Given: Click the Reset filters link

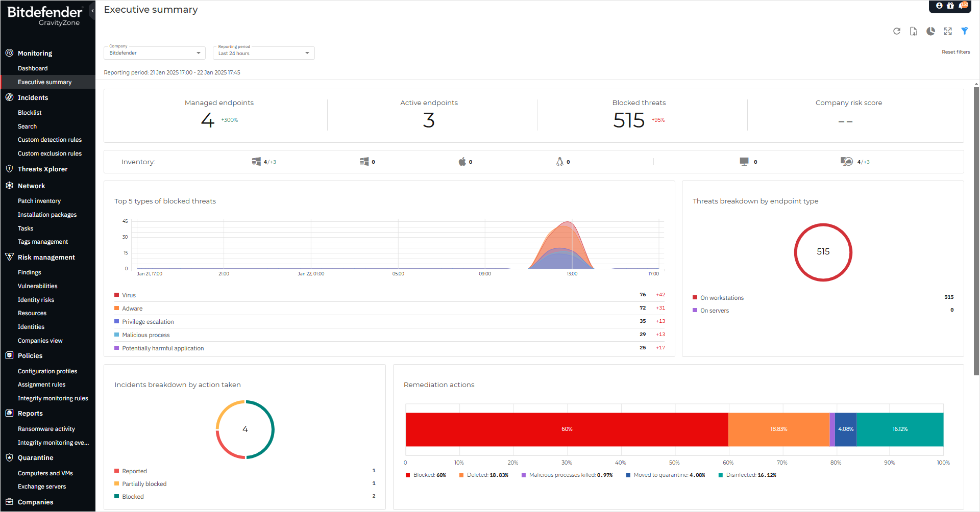Looking at the screenshot, I should point(956,52).
